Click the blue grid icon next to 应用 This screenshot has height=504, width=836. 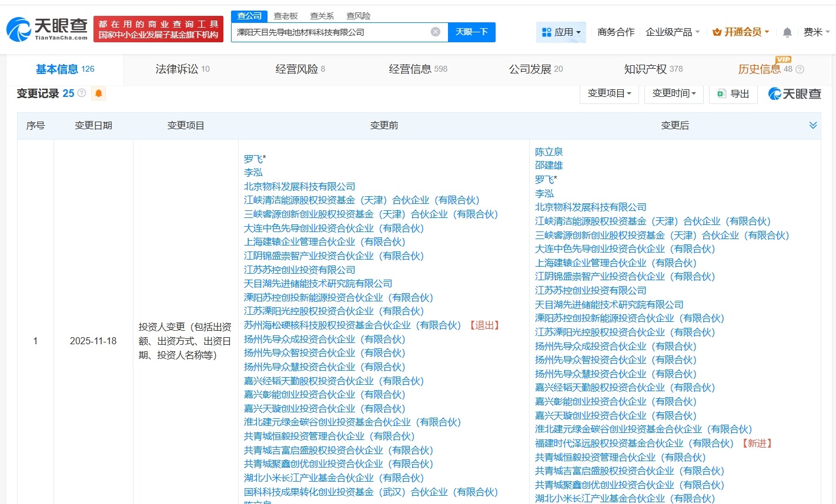coord(547,32)
